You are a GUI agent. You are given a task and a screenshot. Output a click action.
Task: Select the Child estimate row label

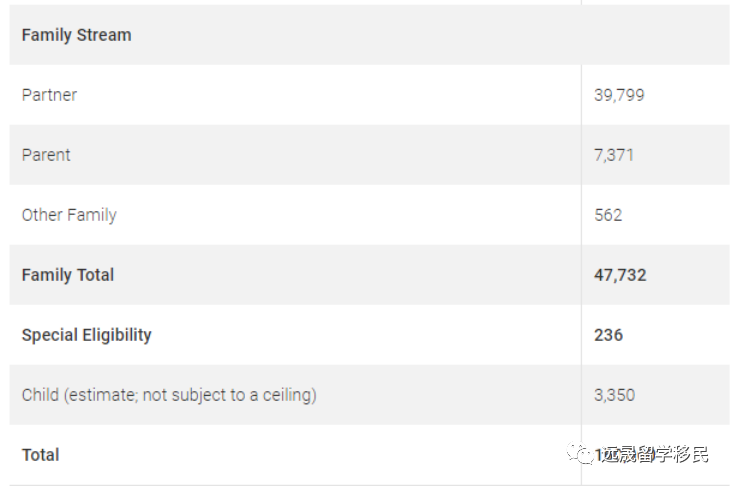169,395
